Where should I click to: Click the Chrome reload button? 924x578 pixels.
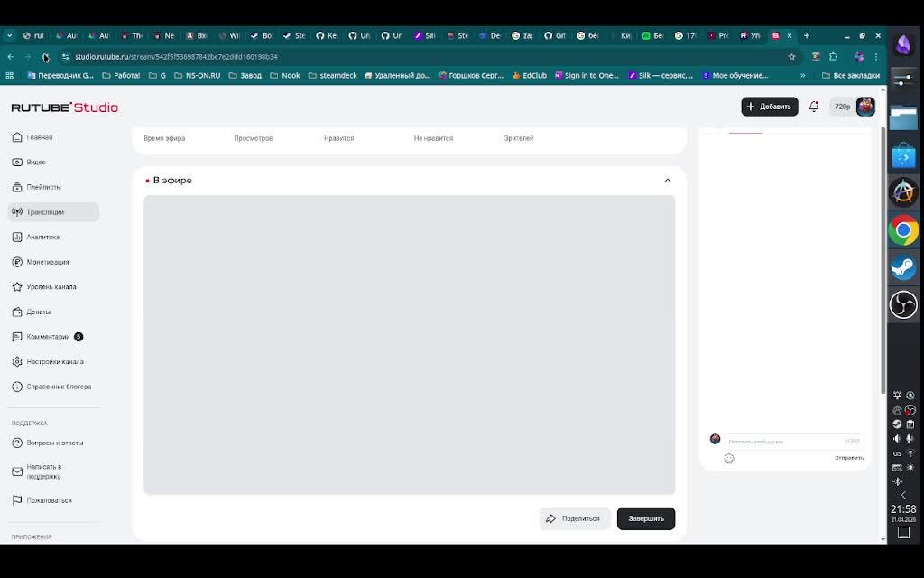click(x=45, y=57)
